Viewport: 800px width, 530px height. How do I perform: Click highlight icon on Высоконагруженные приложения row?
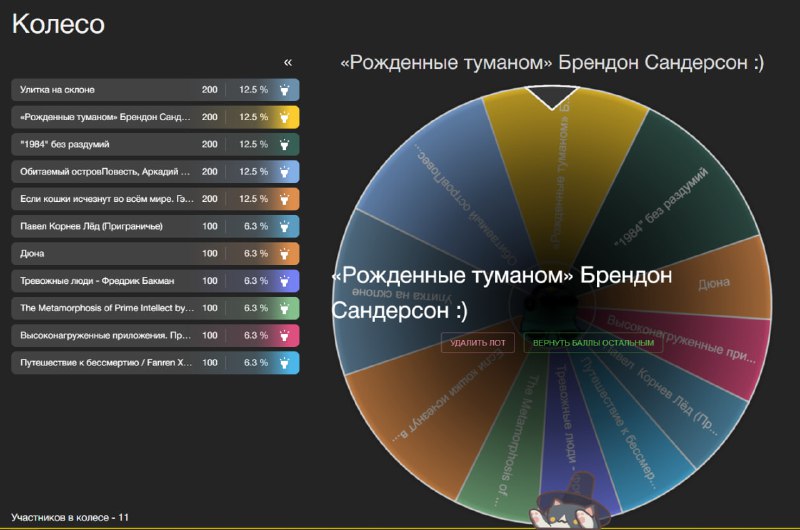[x=285, y=336]
